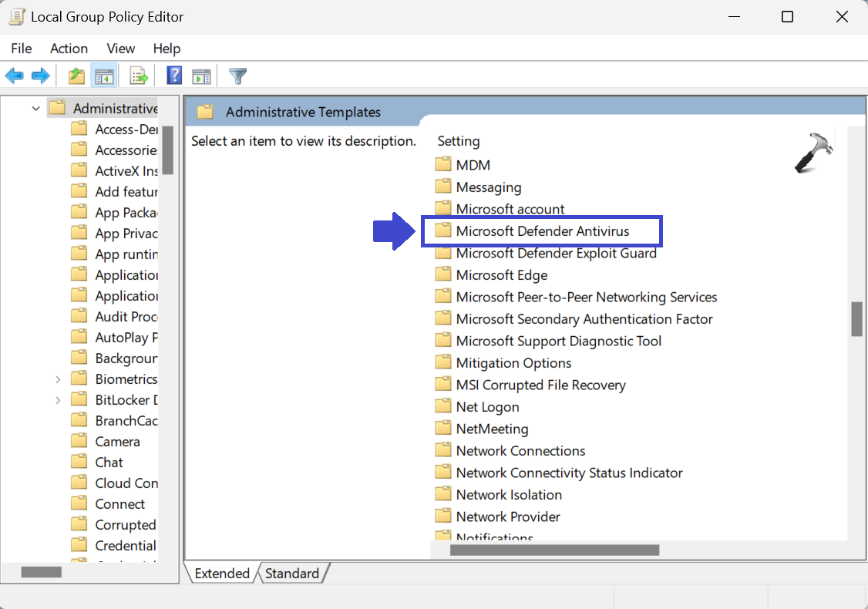Toggle the Show/Hide Action Pane icon
The height and width of the screenshot is (609, 868).
[x=202, y=75]
